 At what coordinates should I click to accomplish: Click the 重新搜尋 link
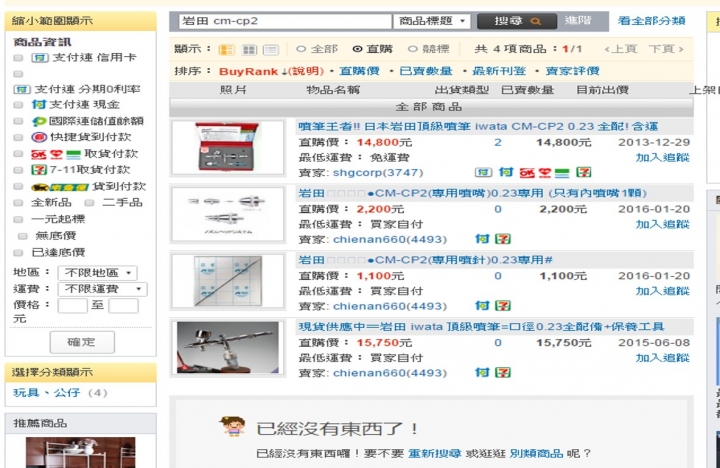tap(434, 454)
